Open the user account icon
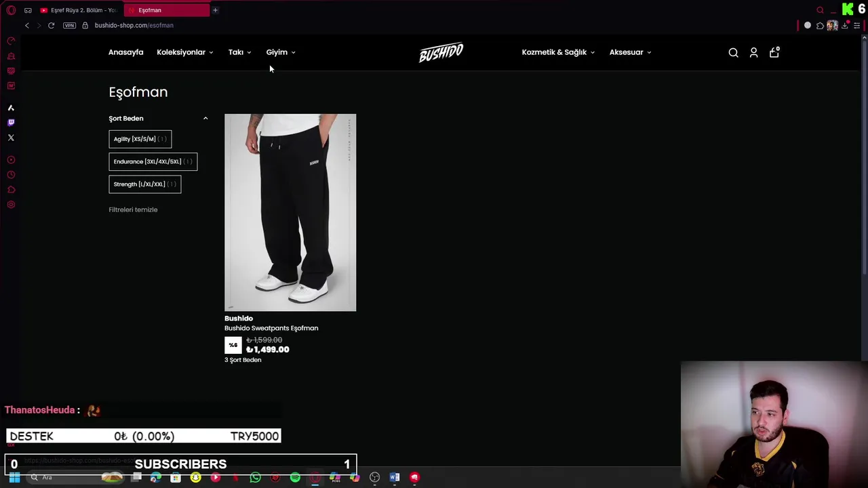Image resolution: width=868 pixels, height=488 pixels. tap(753, 52)
